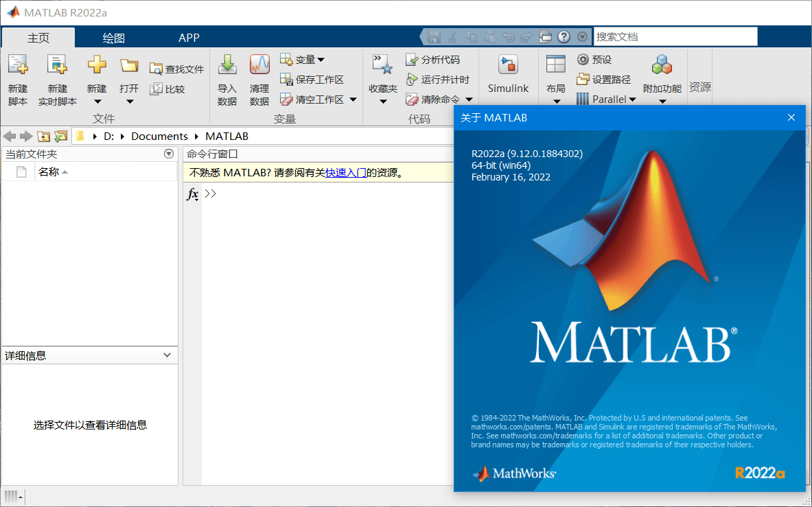Open the Layout (布局) menu icon
Viewport: 812px width, 507px height.
click(x=555, y=65)
